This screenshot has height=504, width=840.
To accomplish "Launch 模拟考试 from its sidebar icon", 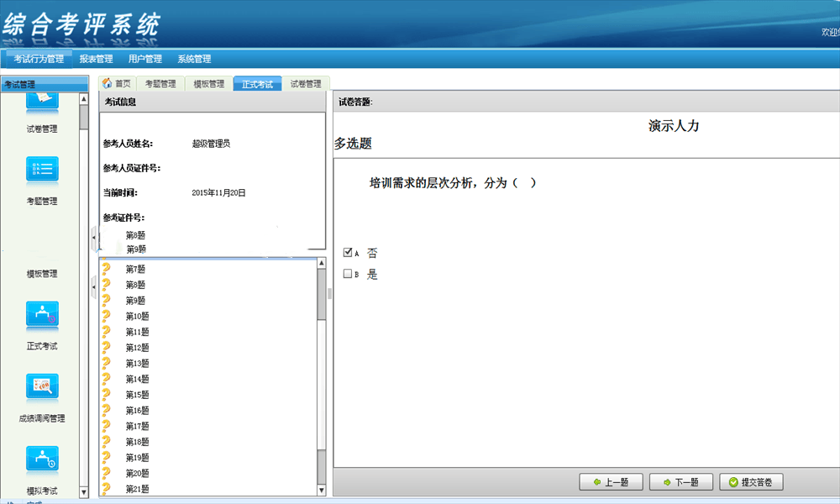I will point(42,459).
